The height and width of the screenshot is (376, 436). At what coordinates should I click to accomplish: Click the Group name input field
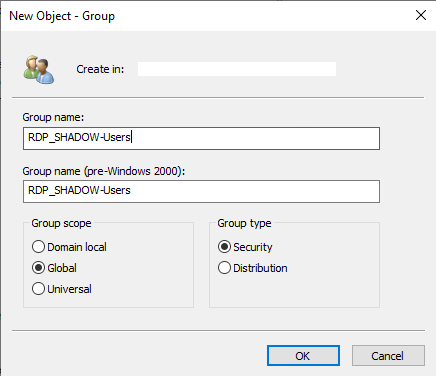(x=201, y=138)
